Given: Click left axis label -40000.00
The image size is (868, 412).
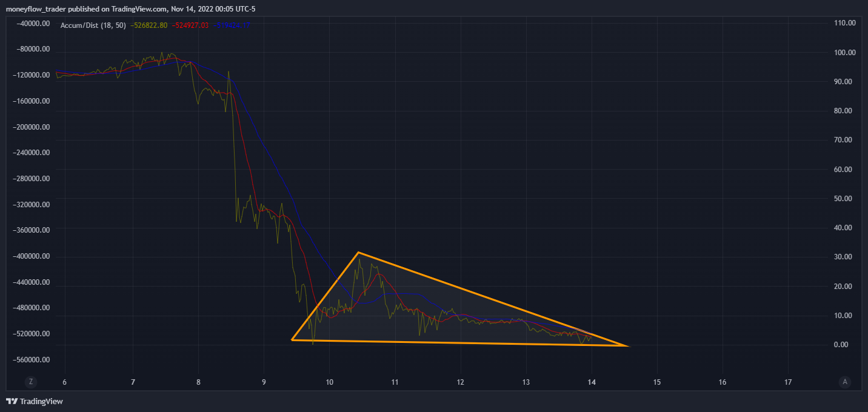Looking at the screenshot, I should point(33,23).
